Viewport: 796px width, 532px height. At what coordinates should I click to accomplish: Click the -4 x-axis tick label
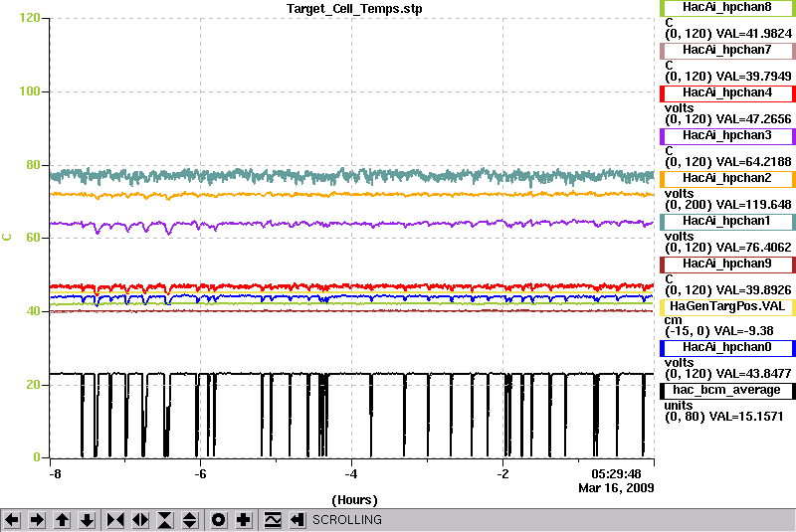click(351, 474)
